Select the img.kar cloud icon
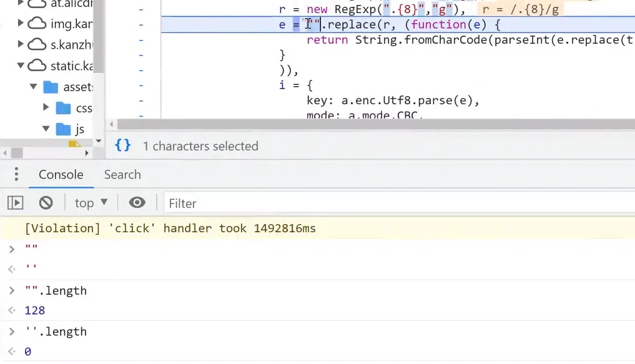This screenshot has height=364, width=635. (37, 23)
